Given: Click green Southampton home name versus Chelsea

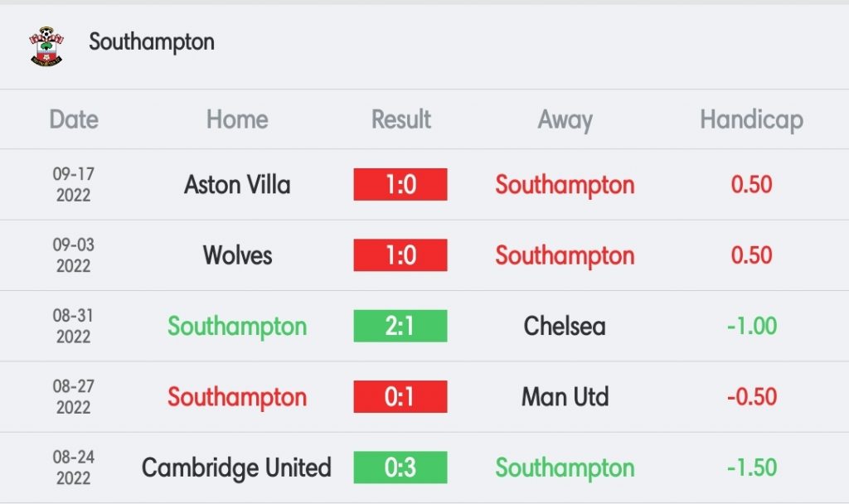Looking at the screenshot, I should coord(237,327).
